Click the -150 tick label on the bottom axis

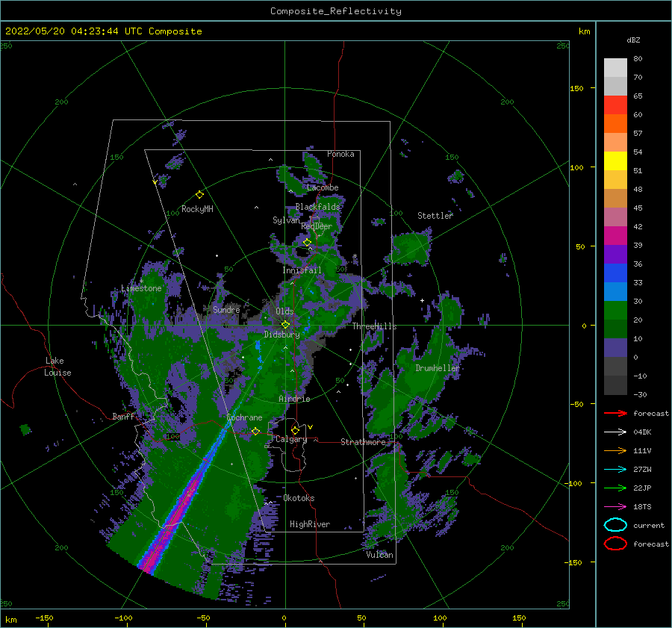44,618
